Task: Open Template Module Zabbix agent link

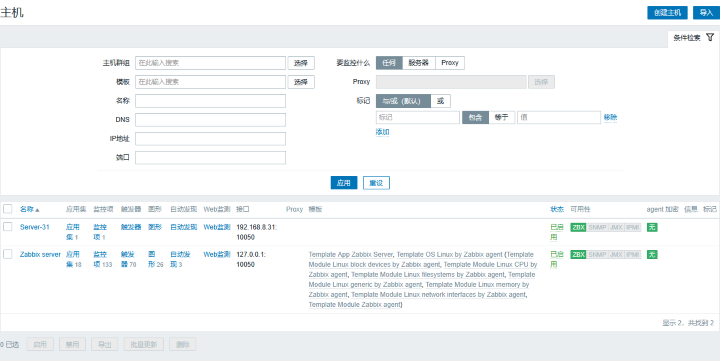Action: click(354, 305)
